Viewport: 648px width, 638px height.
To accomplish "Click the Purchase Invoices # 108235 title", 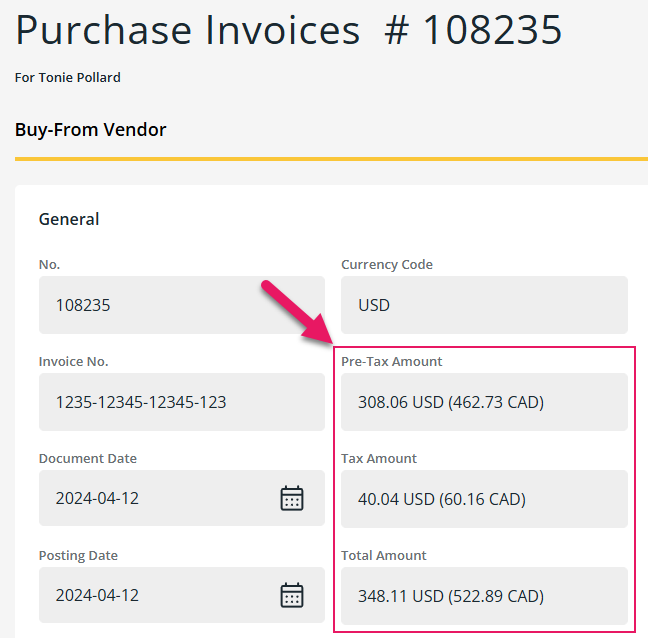I will [288, 30].
